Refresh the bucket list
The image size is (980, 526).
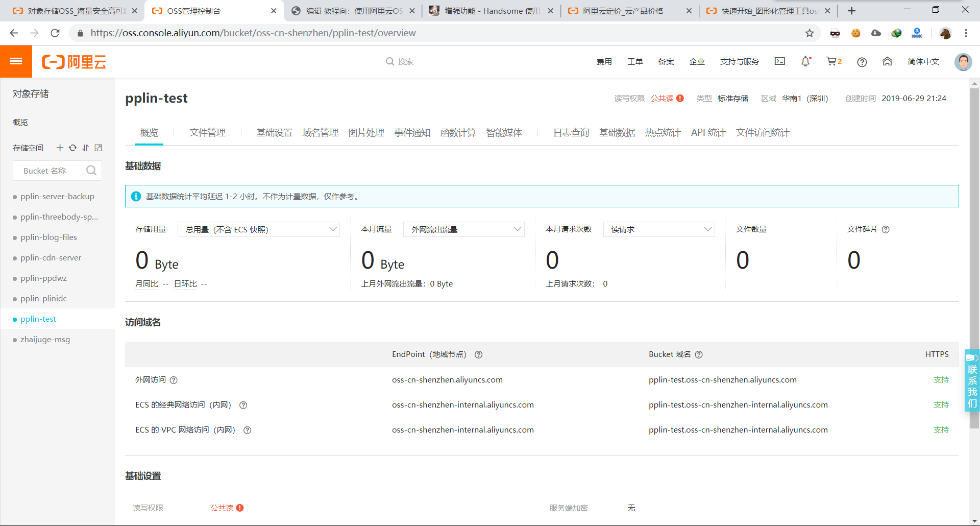click(x=72, y=148)
